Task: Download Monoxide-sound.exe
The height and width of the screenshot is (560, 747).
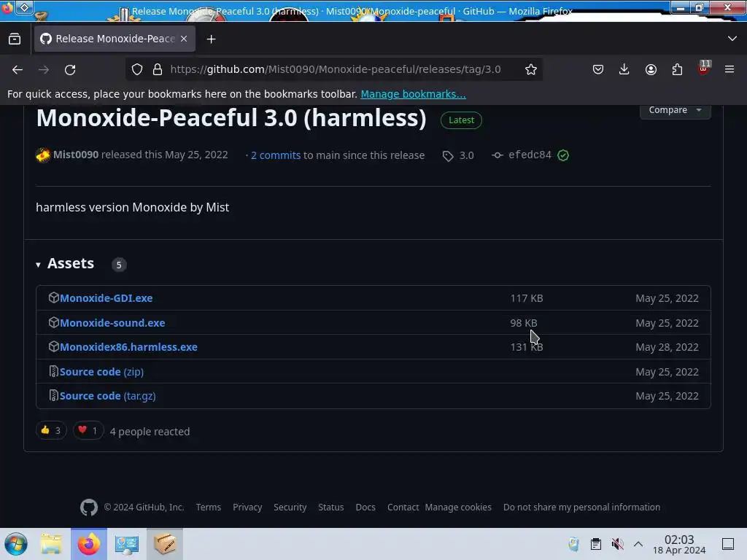Action: pos(112,323)
